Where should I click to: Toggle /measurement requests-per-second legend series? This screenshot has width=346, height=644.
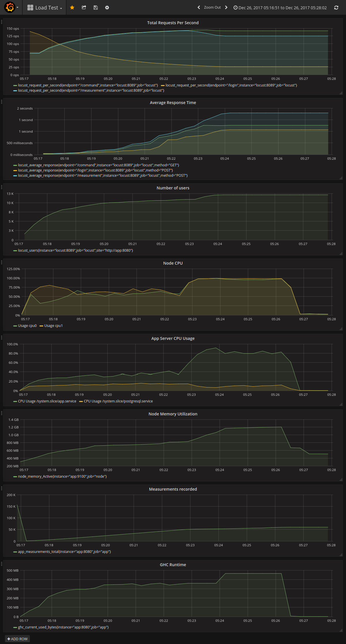click(91, 91)
